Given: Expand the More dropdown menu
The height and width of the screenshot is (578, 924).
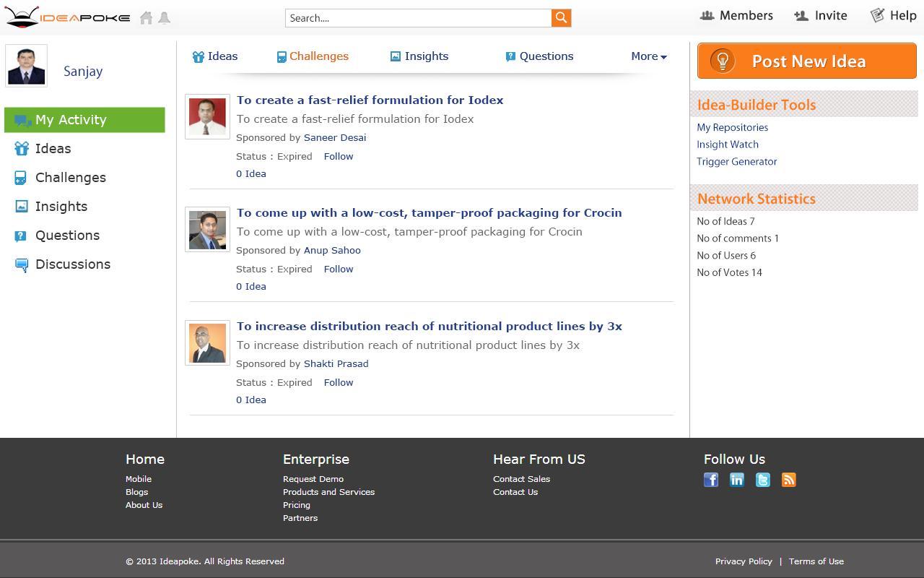Looking at the screenshot, I should (x=649, y=56).
